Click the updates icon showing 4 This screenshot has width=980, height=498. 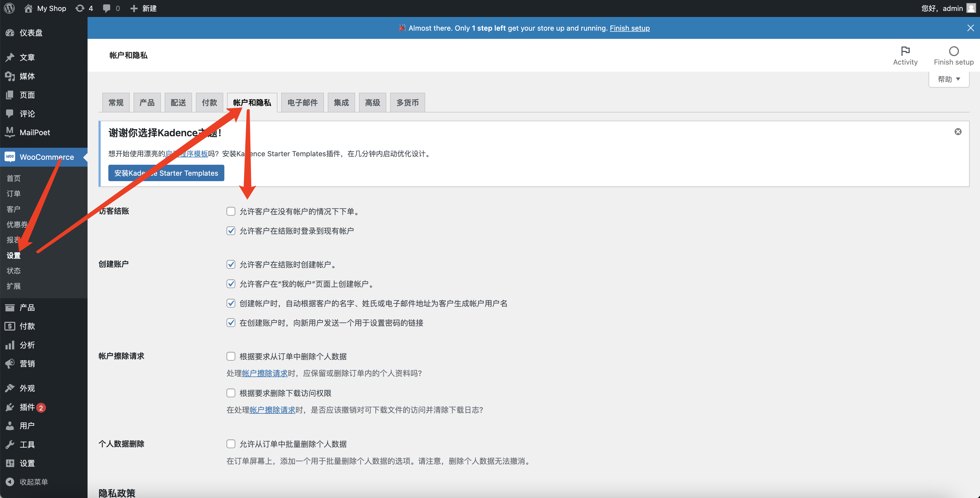[80, 8]
